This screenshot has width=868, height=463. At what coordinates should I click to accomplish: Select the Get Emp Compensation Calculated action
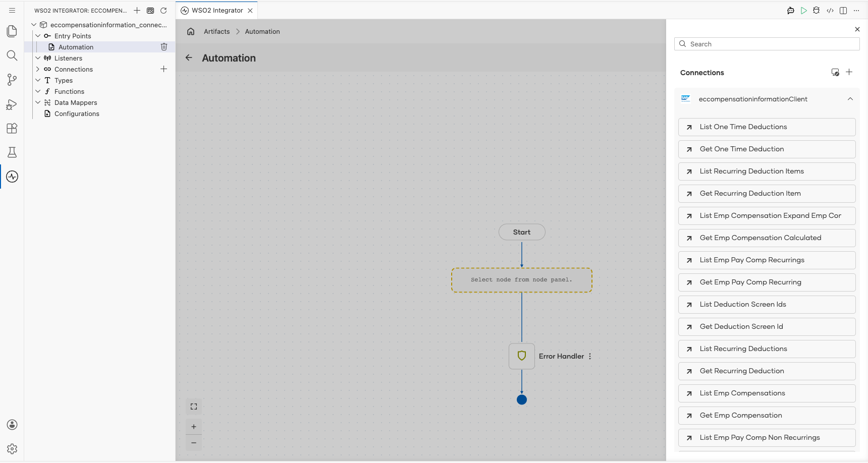pos(767,238)
